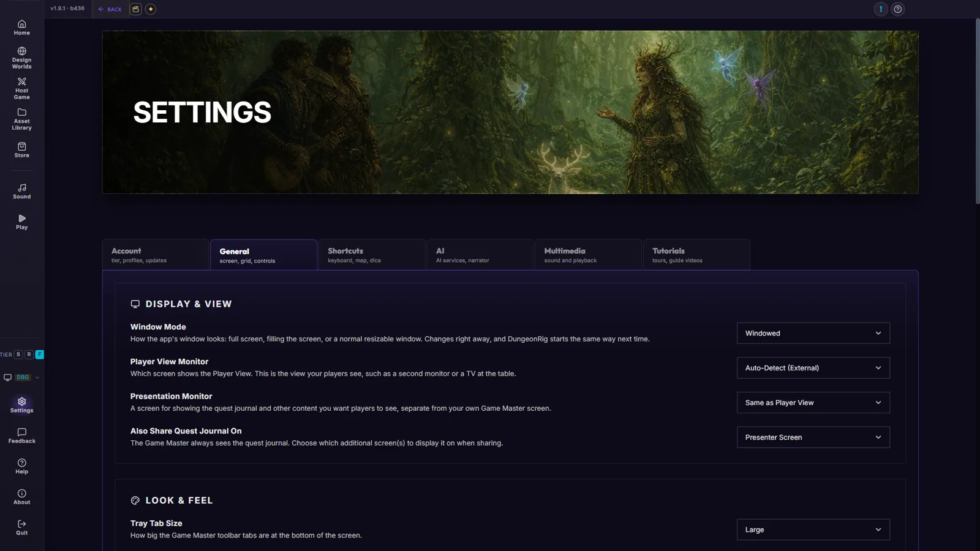The image size is (980, 551).
Task: Click the version label v1.9.1 · b436
Action: pos(67,9)
